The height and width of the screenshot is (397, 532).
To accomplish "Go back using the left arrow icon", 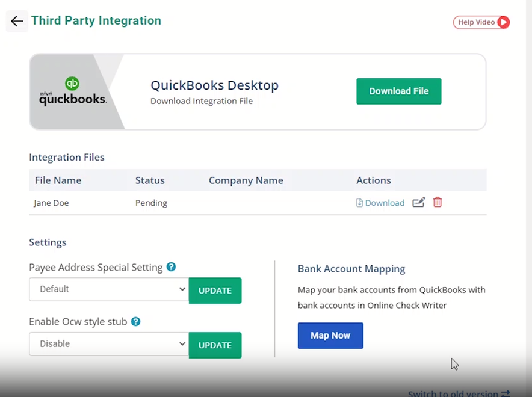I will (17, 21).
